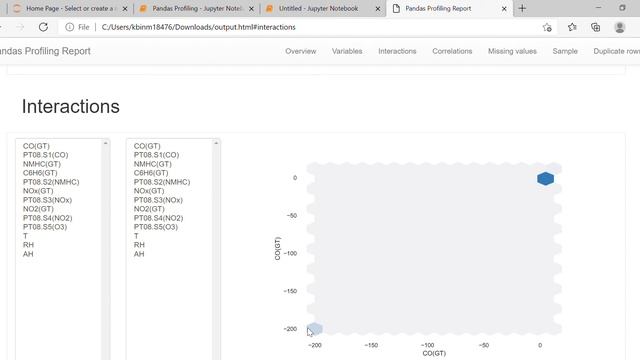Screen dimensions: 640x360
Task: Go to the Overview section
Action: [x=301, y=51]
